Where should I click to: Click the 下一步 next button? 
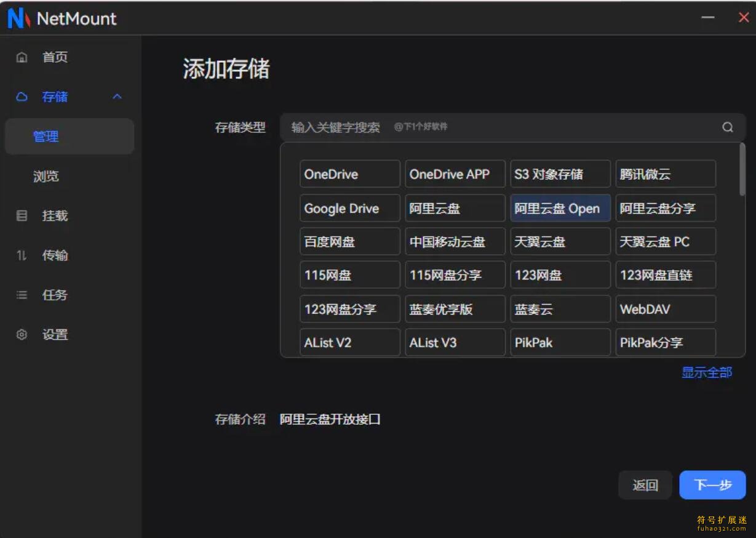(x=712, y=484)
